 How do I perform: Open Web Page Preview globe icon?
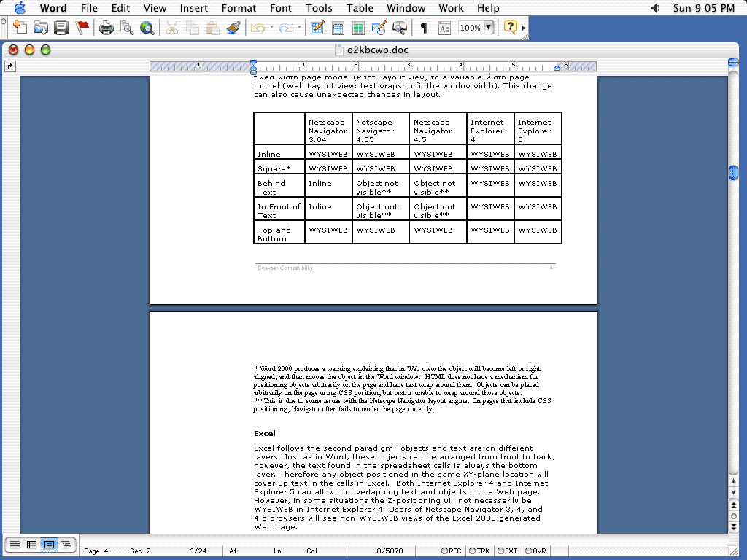pyautogui.click(x=147, y=28)
